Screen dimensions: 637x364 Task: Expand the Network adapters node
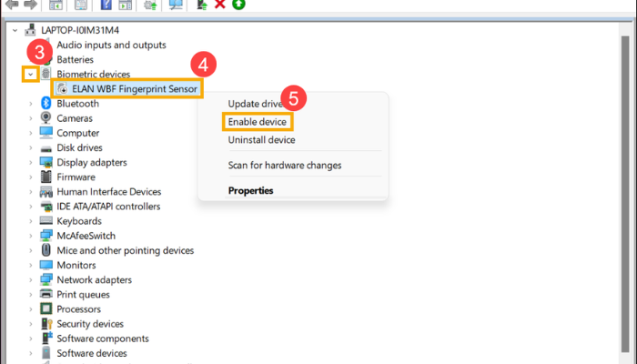[x=31, y=280]
